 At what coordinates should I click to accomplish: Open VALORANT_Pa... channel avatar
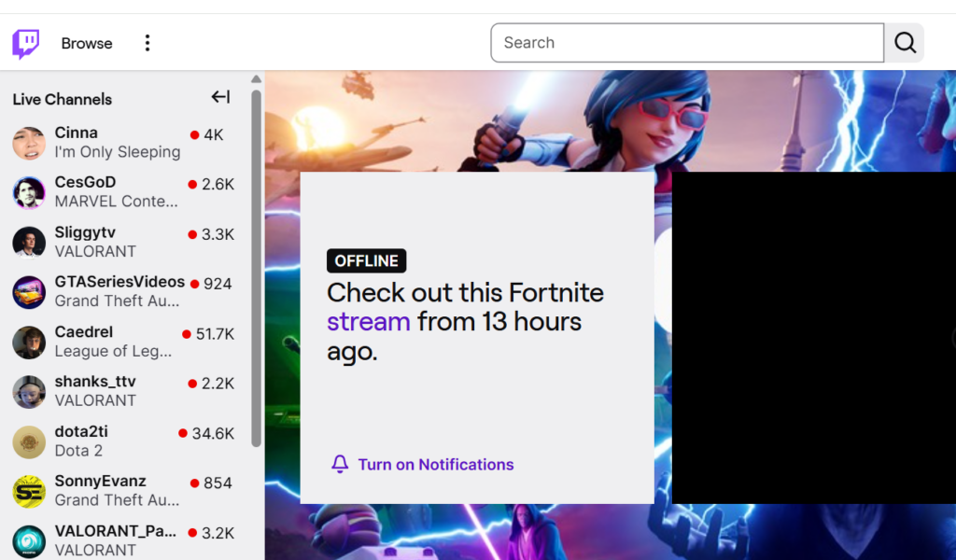pos(29,541)
